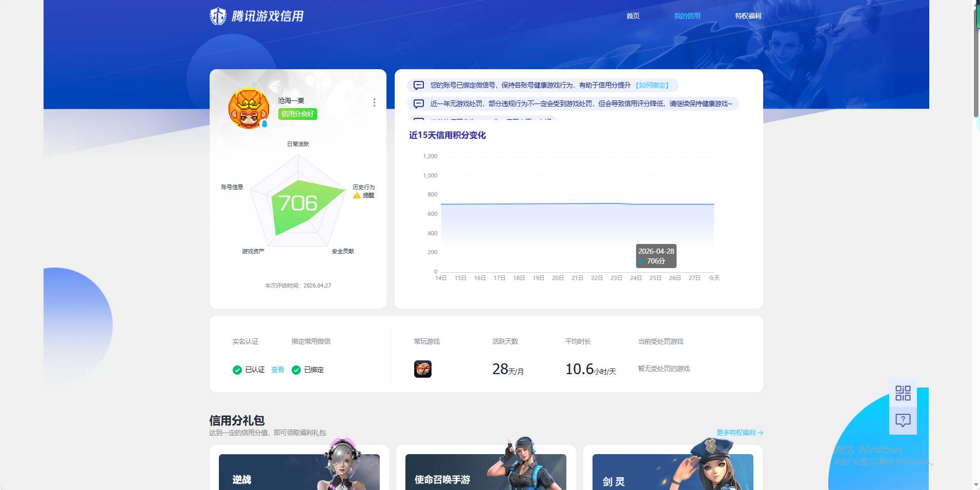This screenshot has width=980, height=490.
Task: Click the chat icon beside the no-penalty notice
Action: pyautogui.click(x=419, y=104)
